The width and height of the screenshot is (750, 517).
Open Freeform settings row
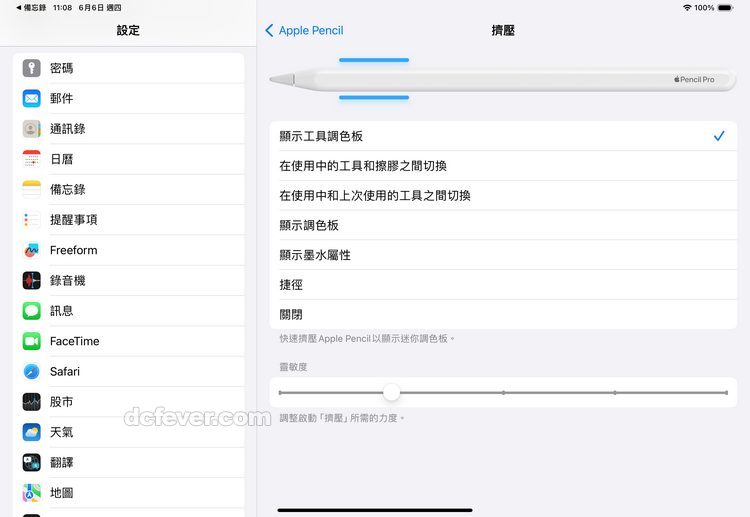[x=129, y=250]
